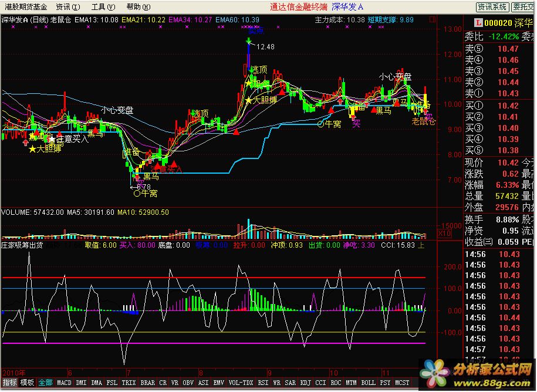This screenshot has width=537, height=392.
Task: Switch to the OBV indicator
Action: [x=188, y=383]
